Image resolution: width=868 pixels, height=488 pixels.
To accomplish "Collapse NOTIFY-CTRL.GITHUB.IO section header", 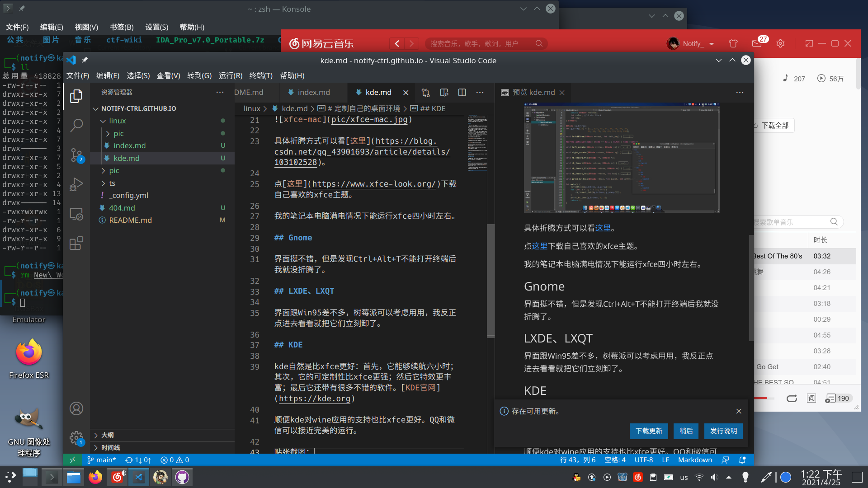I will [138, 108].
